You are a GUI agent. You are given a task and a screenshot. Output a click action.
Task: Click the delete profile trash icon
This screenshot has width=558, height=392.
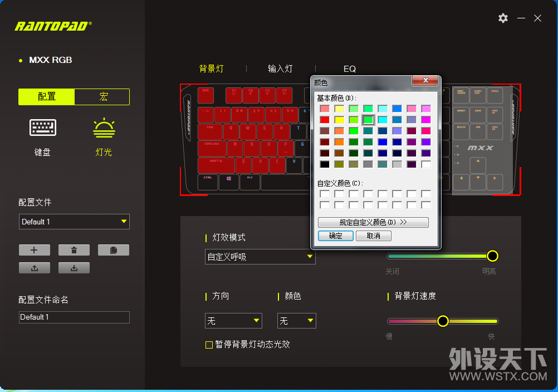(x=74, y=250)
